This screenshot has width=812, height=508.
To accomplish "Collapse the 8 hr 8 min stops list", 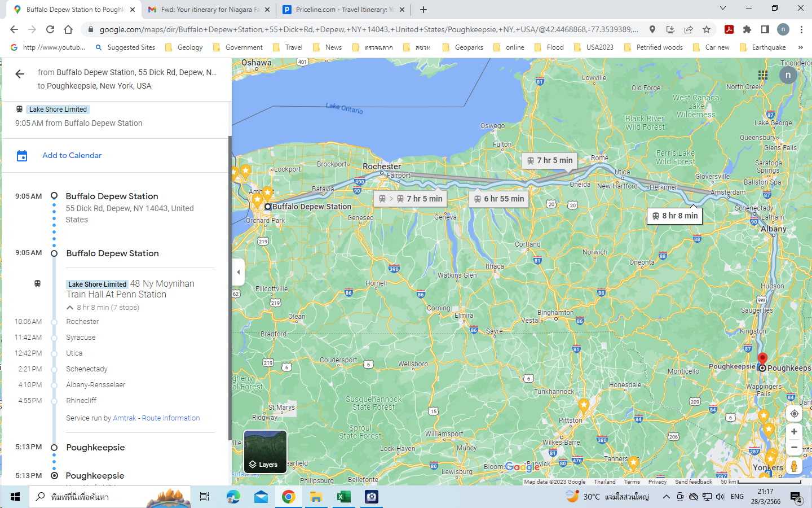I will (x=70, y=308).
